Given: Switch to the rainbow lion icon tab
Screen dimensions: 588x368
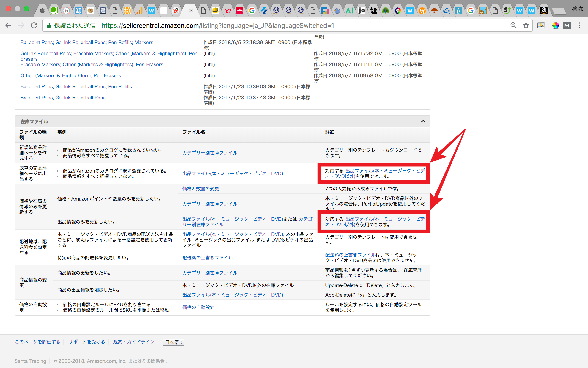Looking at the screenshot, I should (x=398, y=11).
